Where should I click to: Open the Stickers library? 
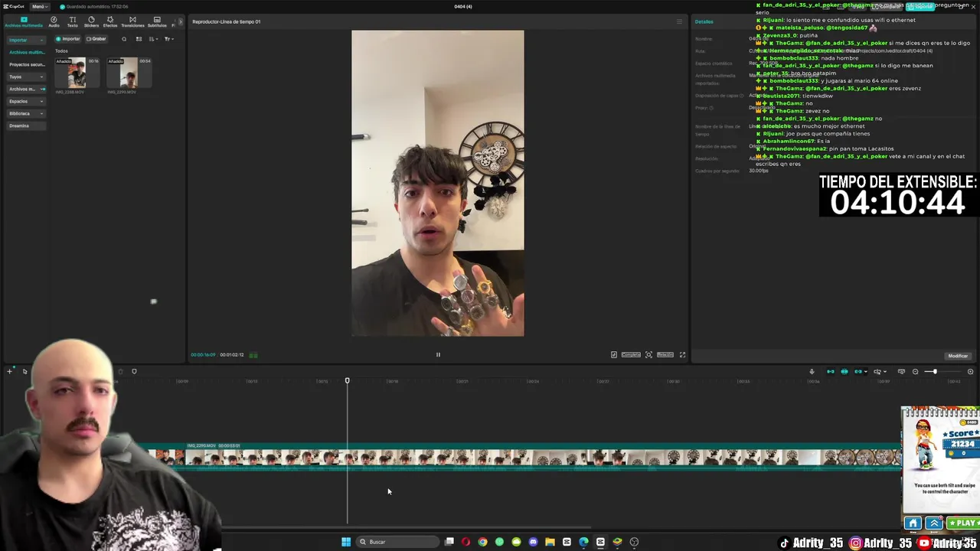coord(91,21)
